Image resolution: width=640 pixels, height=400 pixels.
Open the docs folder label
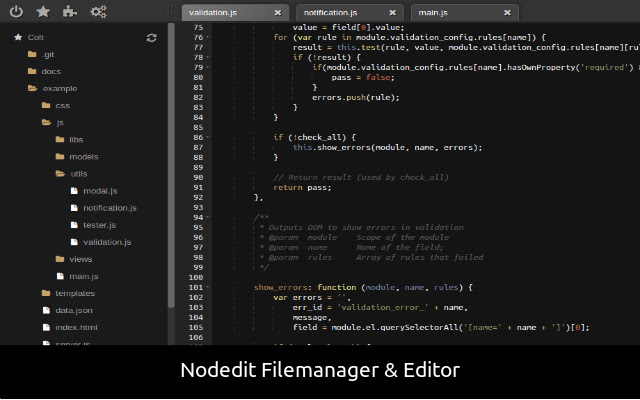click(51, 71)
